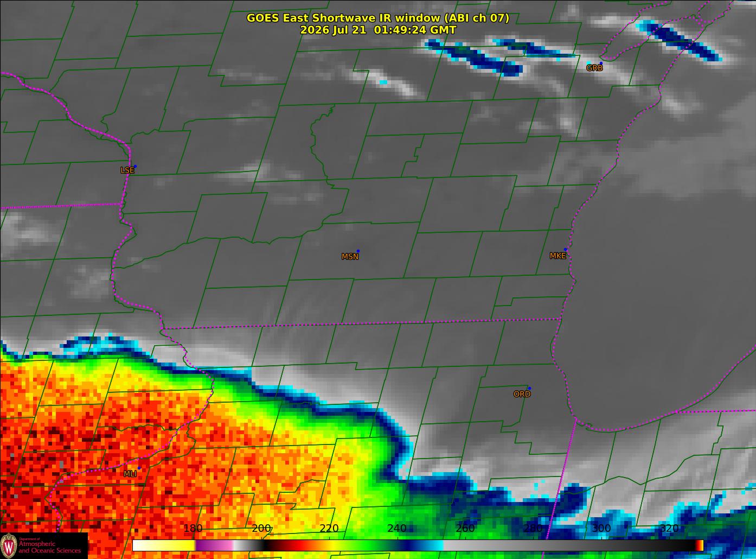Click the red tip of the color bar
Image resolution: width=756 pixels, height=559 pixels.
[x=700, y=545]
